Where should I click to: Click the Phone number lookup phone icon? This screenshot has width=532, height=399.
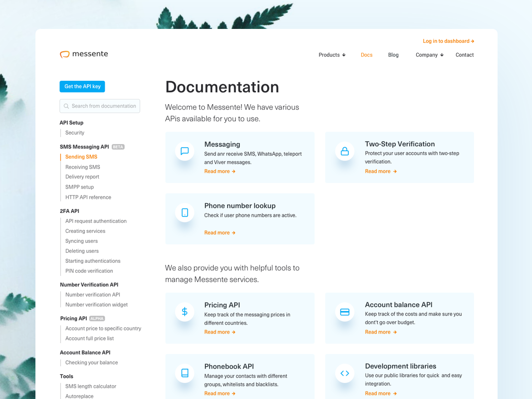point(185,212)
